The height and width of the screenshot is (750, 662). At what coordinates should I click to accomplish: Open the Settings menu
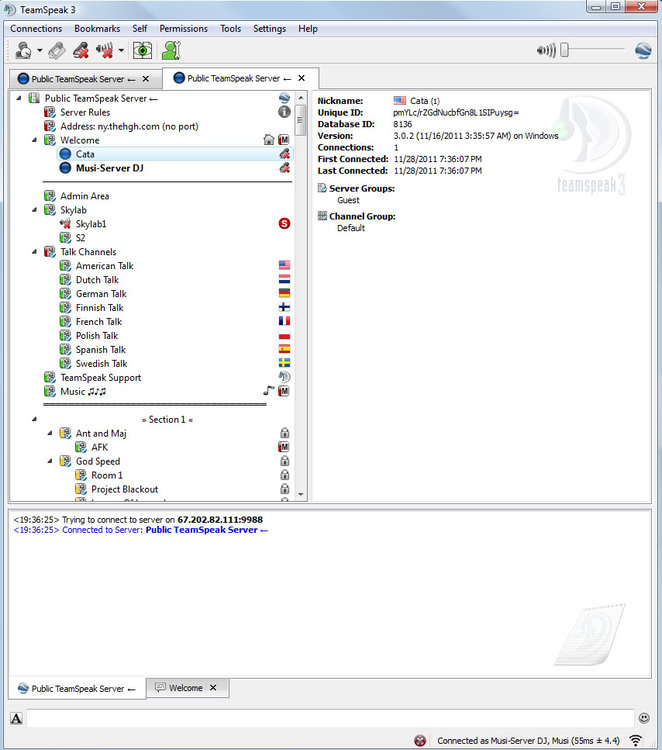coord(269,29)
